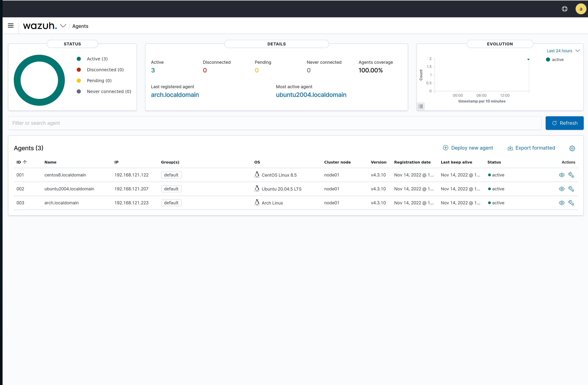Click the Agents coverage 100.00% value
Image resolution: width=588 pixels, height=385 pixels.
tap(371, 70)
